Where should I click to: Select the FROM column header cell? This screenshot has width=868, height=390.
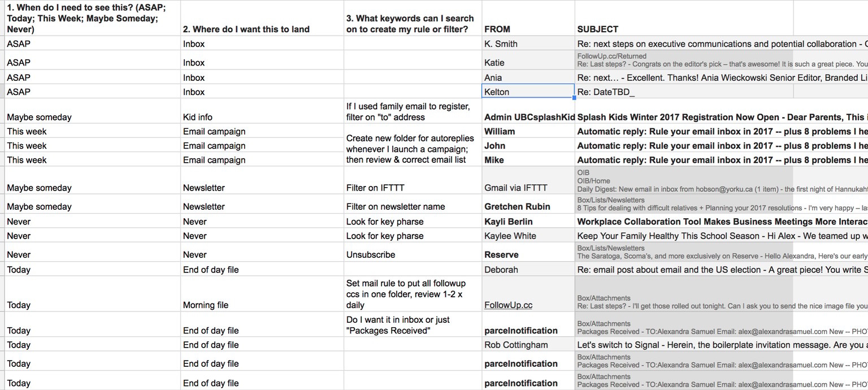tap(528, 18)
